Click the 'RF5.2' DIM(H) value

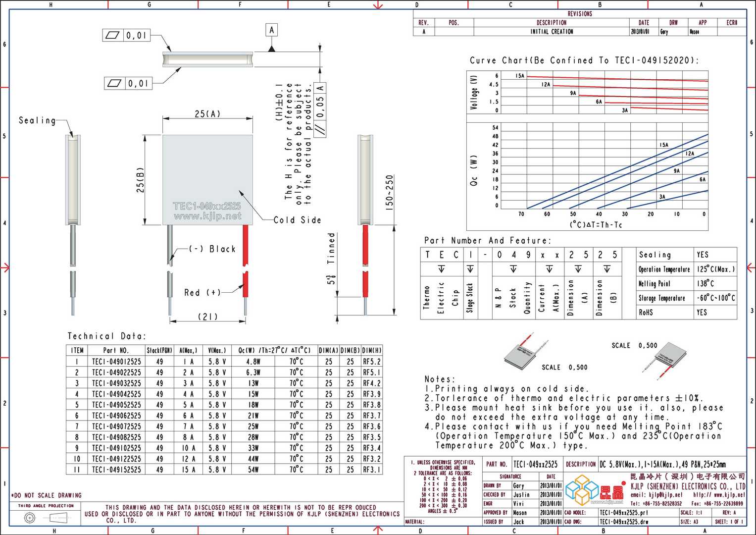pyautogui.click(x=372, y=362)
